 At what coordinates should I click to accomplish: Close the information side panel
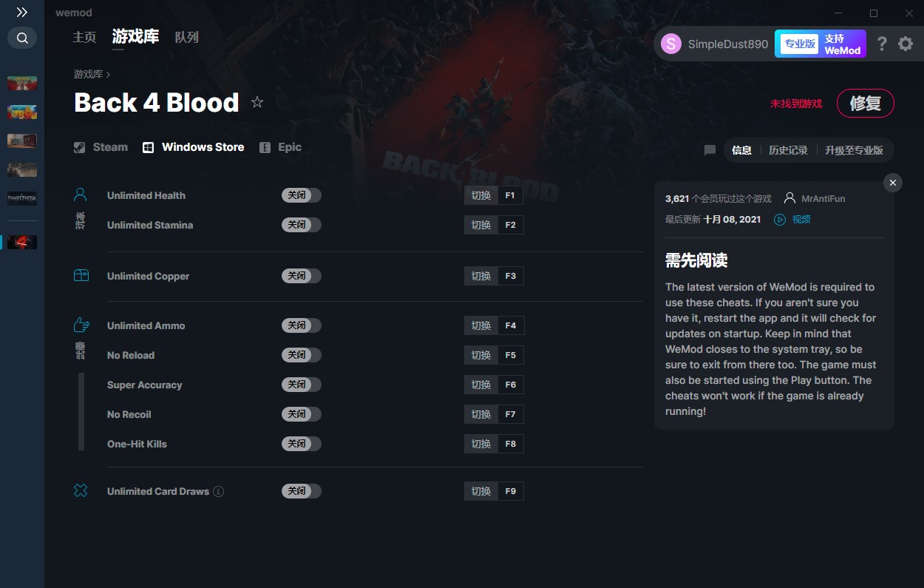(893, 183)
